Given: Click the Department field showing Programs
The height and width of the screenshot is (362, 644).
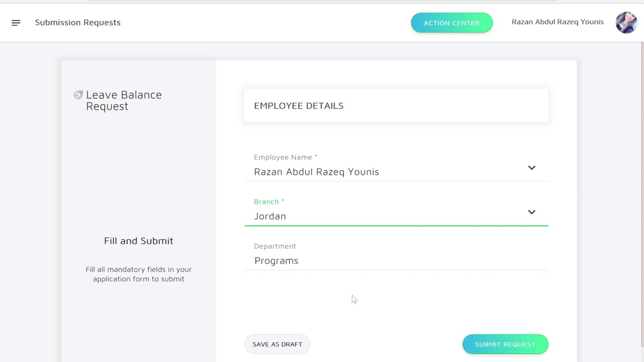Looking at the screenshot, I should click(x=276, y=260).
